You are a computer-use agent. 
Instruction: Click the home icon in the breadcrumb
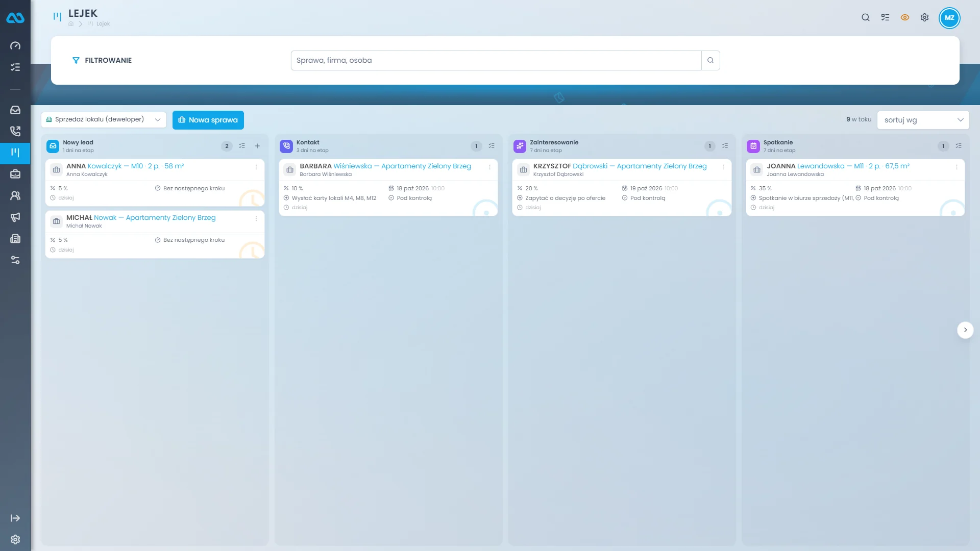71,24
